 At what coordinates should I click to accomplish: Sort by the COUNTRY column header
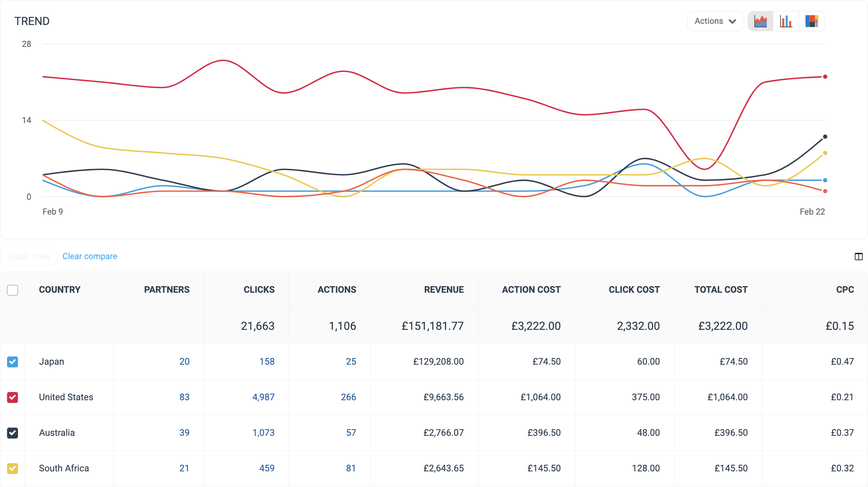click(x=60, y=290)
